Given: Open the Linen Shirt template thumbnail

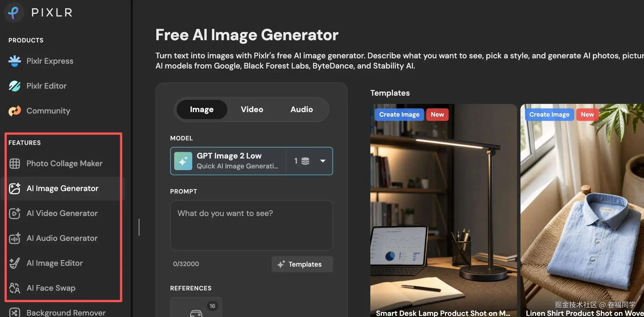Looking at the screenshot, I should click(x=582, y=210).
